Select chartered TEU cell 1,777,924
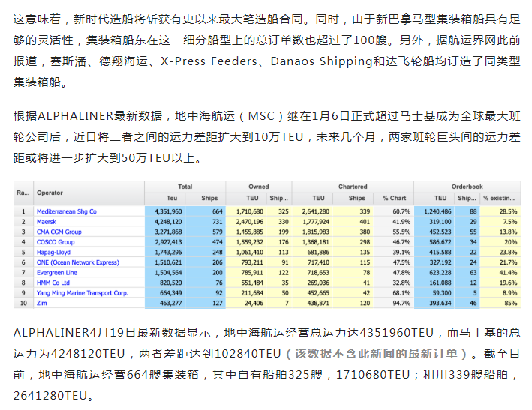Screen dimensions: 532x410 click(x=312, y=222)
